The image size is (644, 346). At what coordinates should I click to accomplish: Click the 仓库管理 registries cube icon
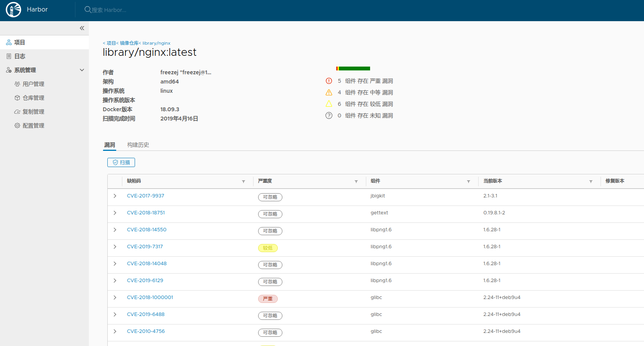pos(17,98)
